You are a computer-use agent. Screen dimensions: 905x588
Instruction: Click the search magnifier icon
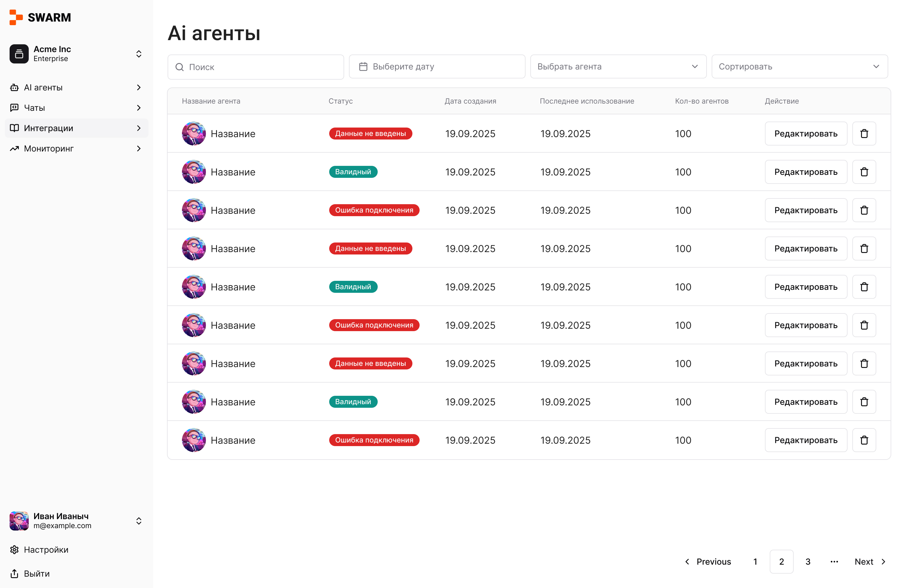point(180,67)
